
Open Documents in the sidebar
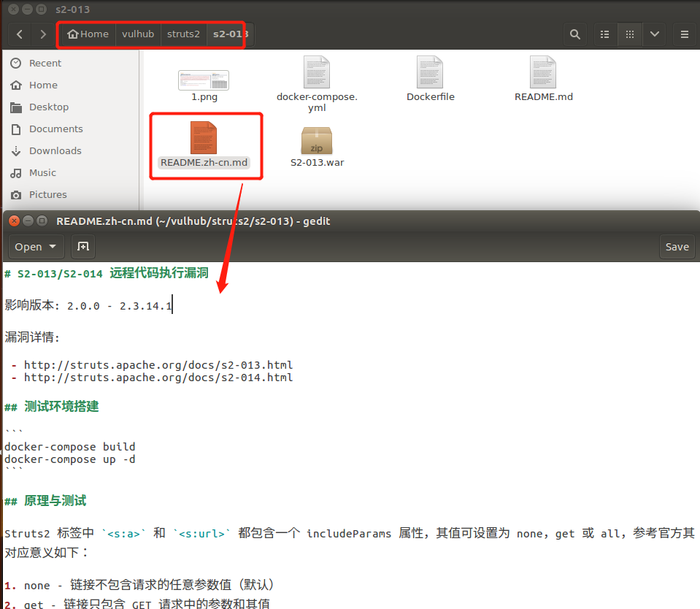click(x=55, y=129)
